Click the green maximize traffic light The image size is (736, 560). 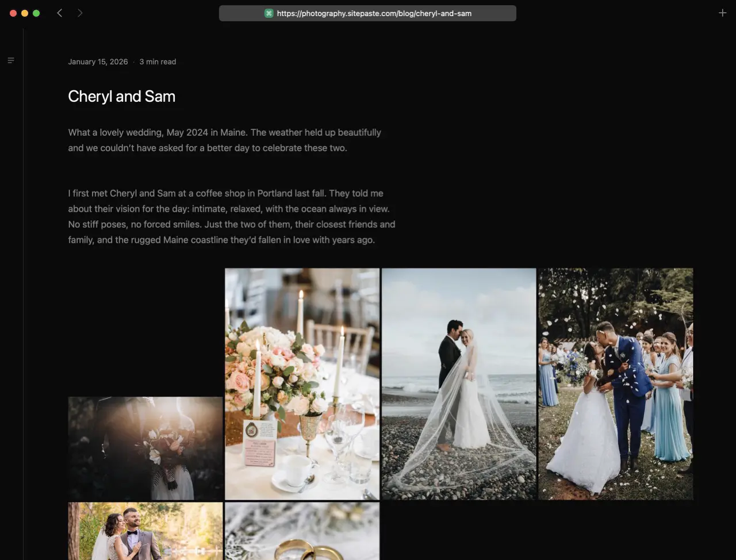click(36, 11)
